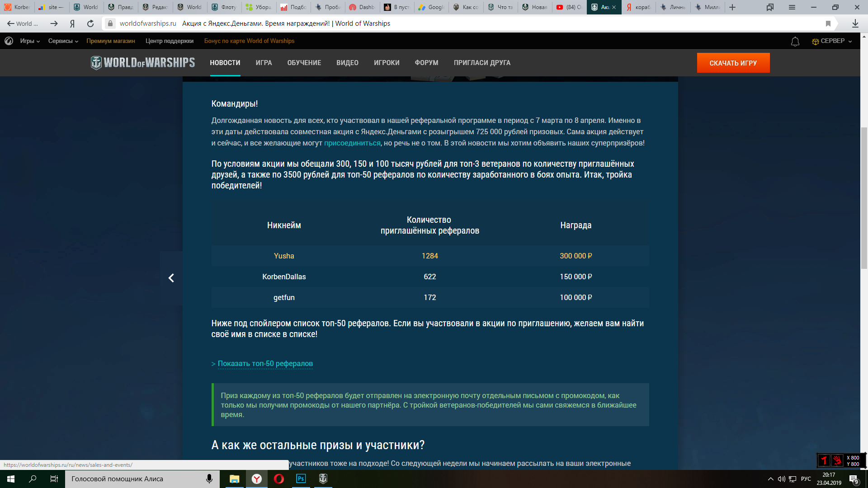This screenshot has height=488, width=868.
Task: Open the ФОРУМ nav section
Action: pos(427,63)
